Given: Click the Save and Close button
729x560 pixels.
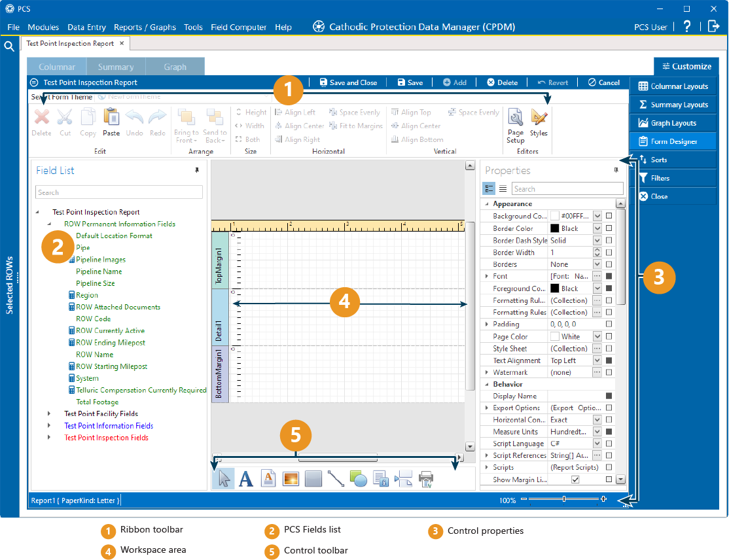Looking at the screenshot, I should [x=347, y=82].
